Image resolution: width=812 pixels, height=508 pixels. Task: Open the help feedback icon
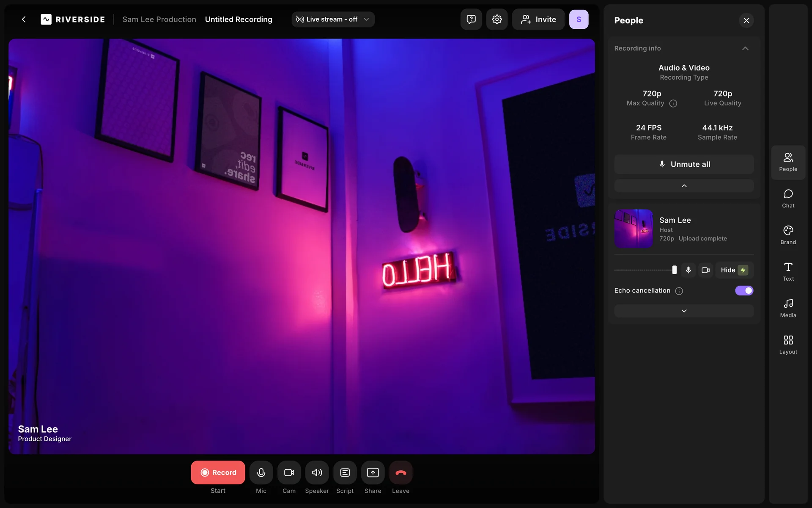471,19
